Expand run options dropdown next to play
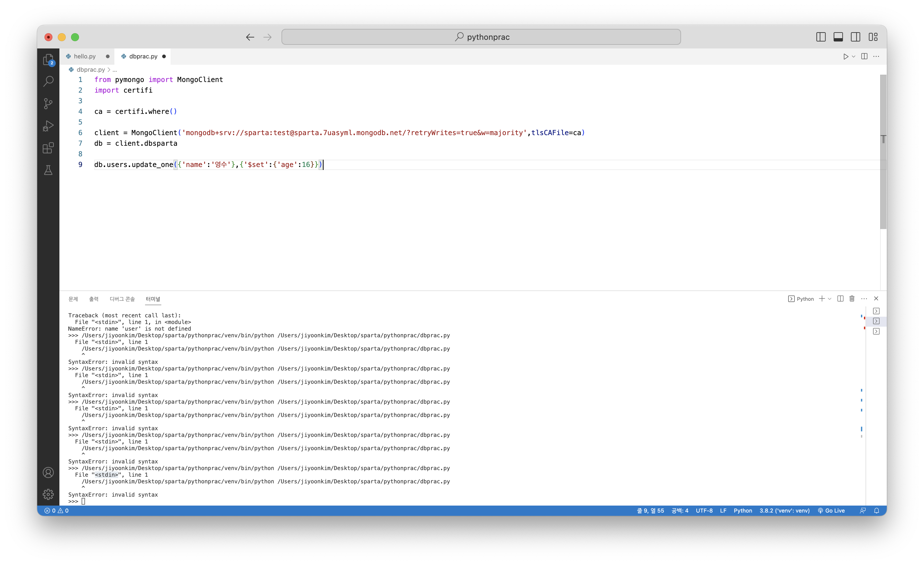The image size is (924, 565). tap(854, 56)
